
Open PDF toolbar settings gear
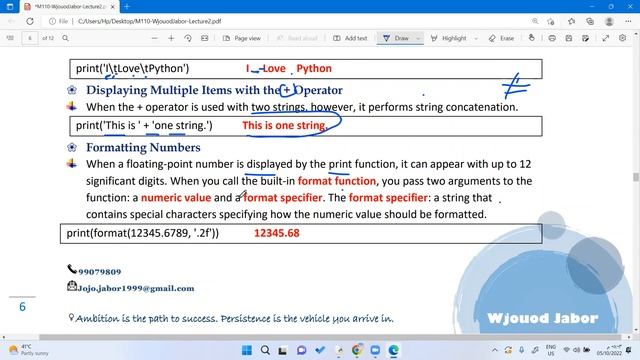[x=622, y=38]
